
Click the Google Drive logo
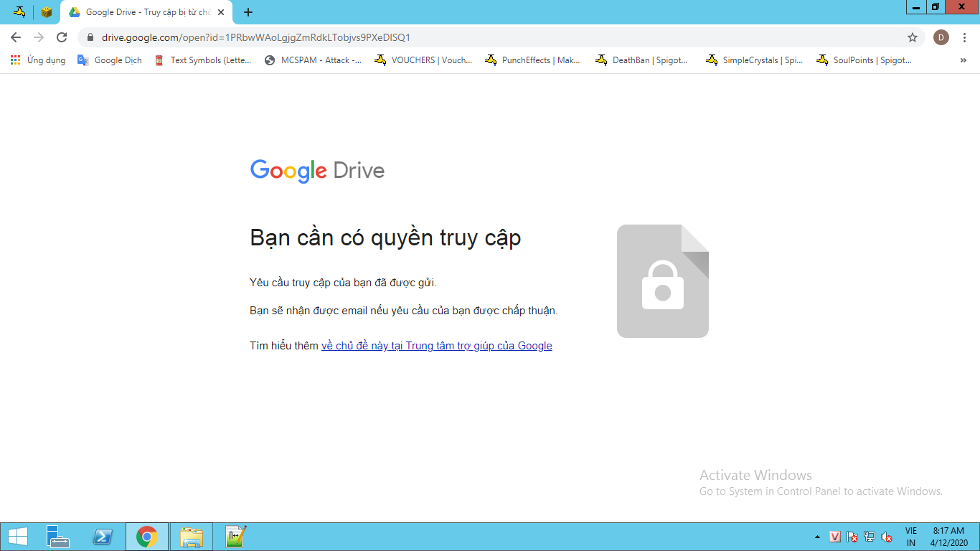coord(317,171)
